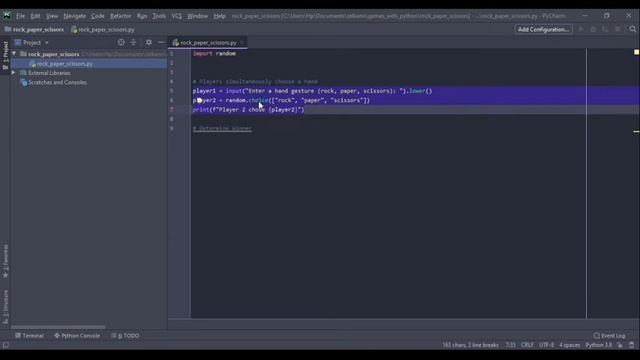Click tool windows quick-access icon in status bar
640x360 pixels.
click(6, 345)
